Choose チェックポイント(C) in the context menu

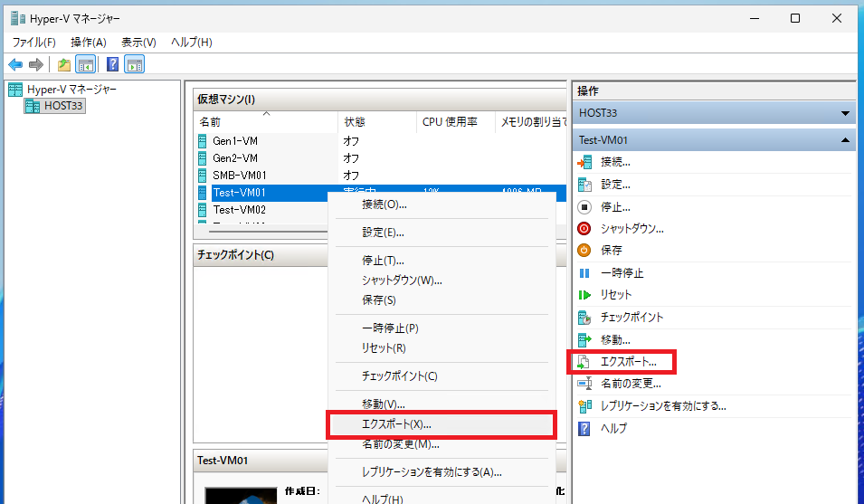point(441,376)
